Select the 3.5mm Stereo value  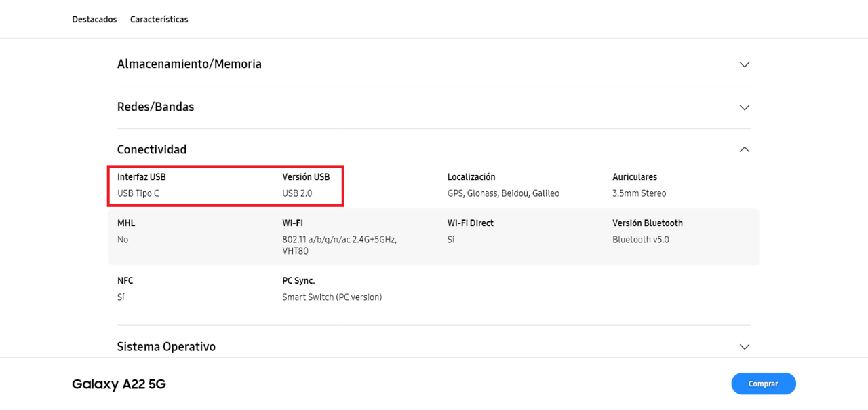[639, 193]
